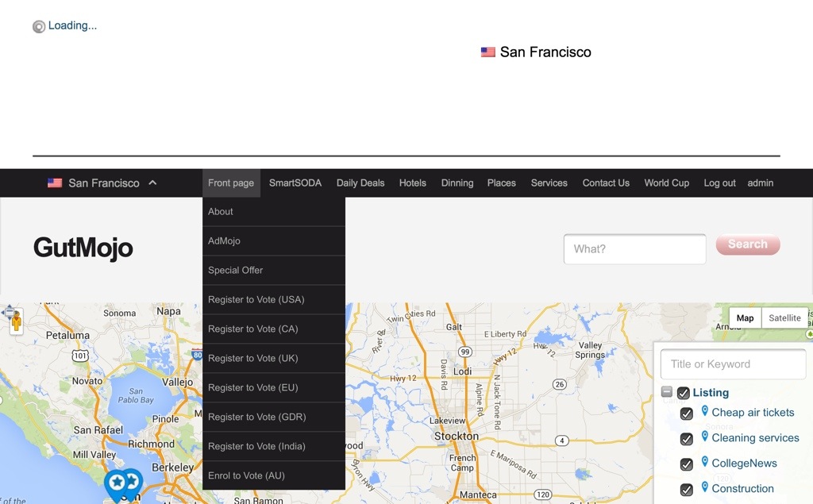
Task: Uncheck the Cleaning services checkbox
Action: (687, 439)
